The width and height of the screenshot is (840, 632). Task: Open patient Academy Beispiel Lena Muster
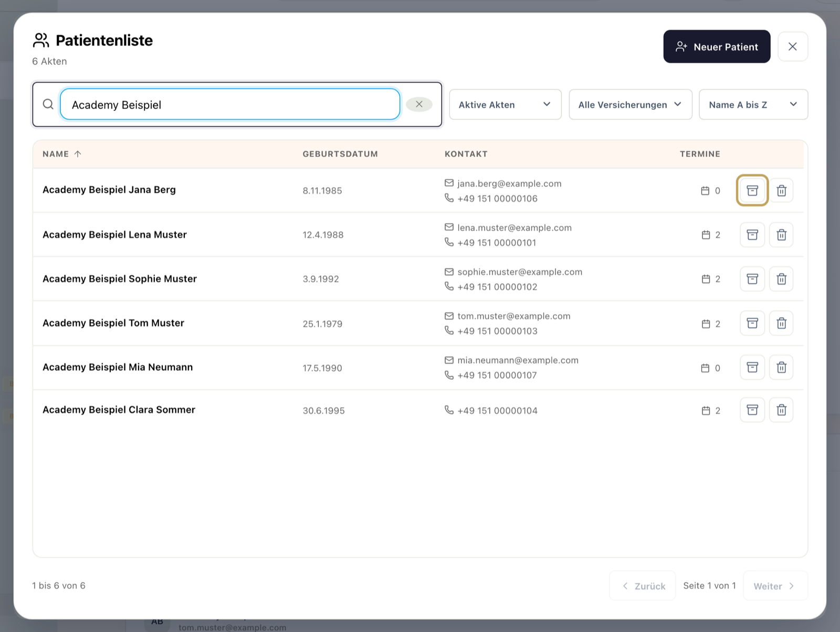click(x=114, y=235)
